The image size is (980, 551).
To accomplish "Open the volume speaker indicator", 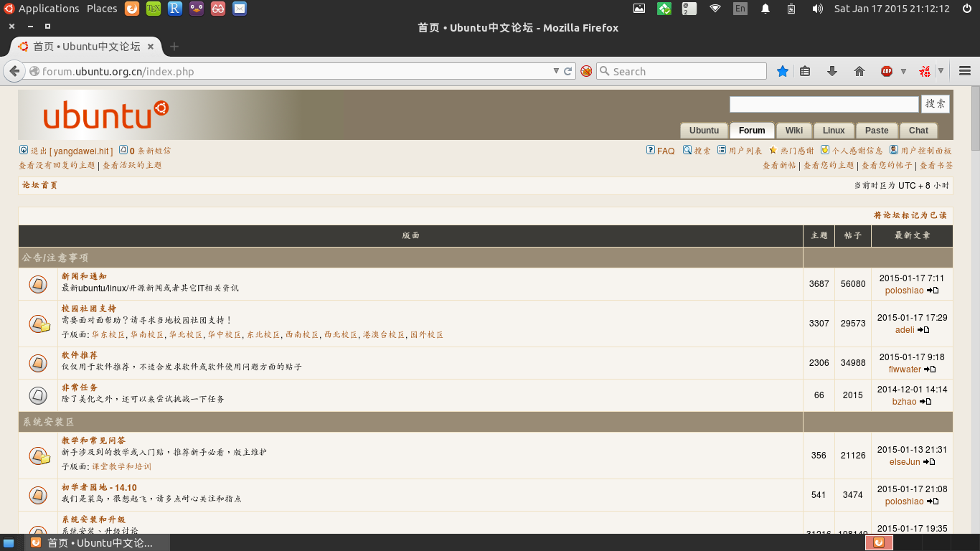I will point(817,9).
